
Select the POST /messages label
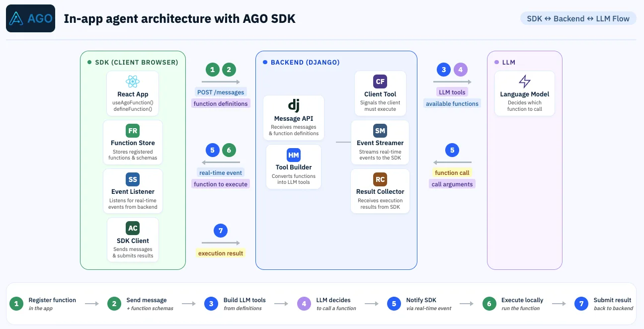(x=221, y=92)
